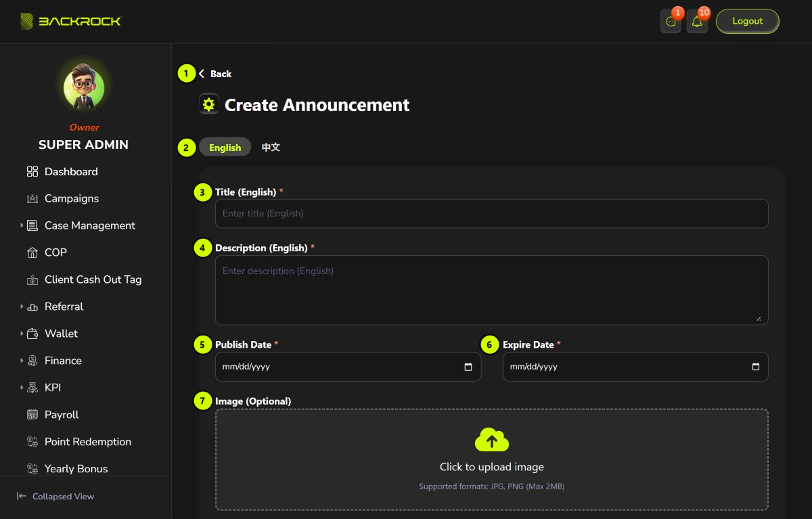Open the Publish Date calendar picker icon

[468, 367]
